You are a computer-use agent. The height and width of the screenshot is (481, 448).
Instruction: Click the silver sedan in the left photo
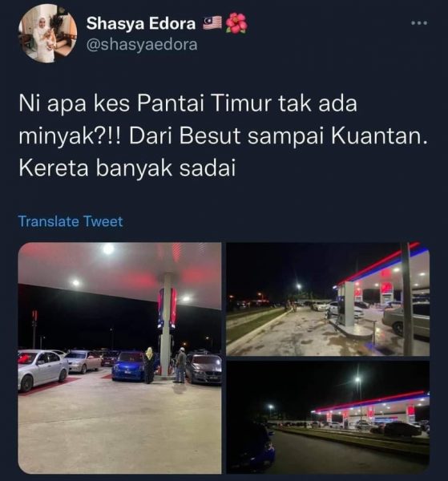pos(42,370)
